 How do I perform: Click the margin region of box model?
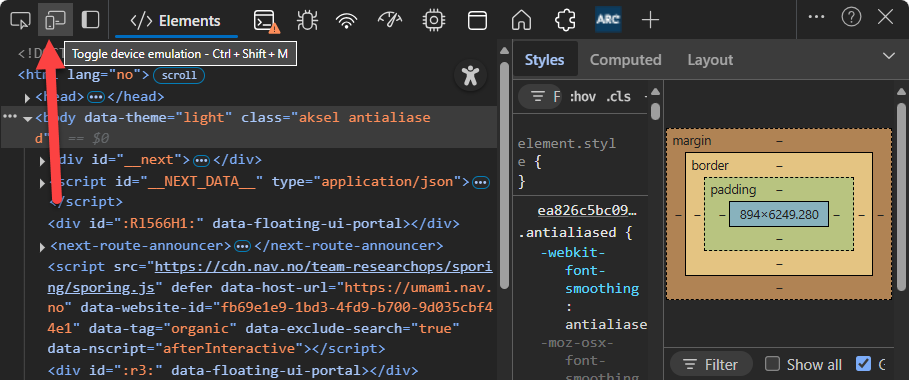point(779,140)
